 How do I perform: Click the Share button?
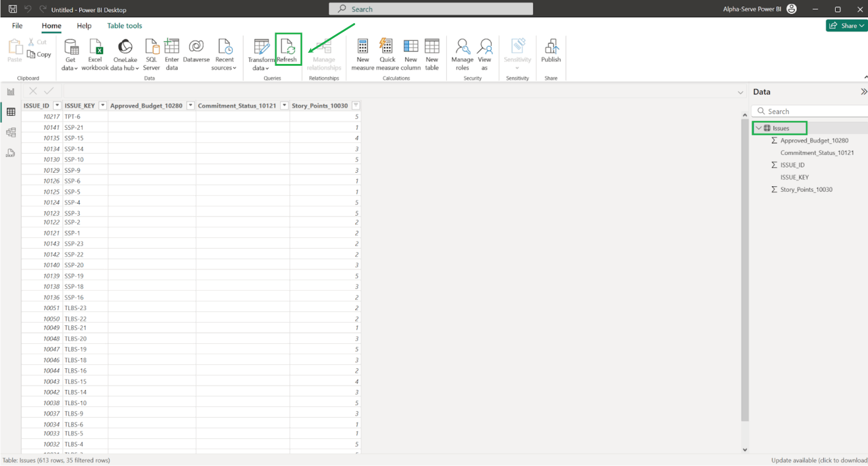(846, 26)
